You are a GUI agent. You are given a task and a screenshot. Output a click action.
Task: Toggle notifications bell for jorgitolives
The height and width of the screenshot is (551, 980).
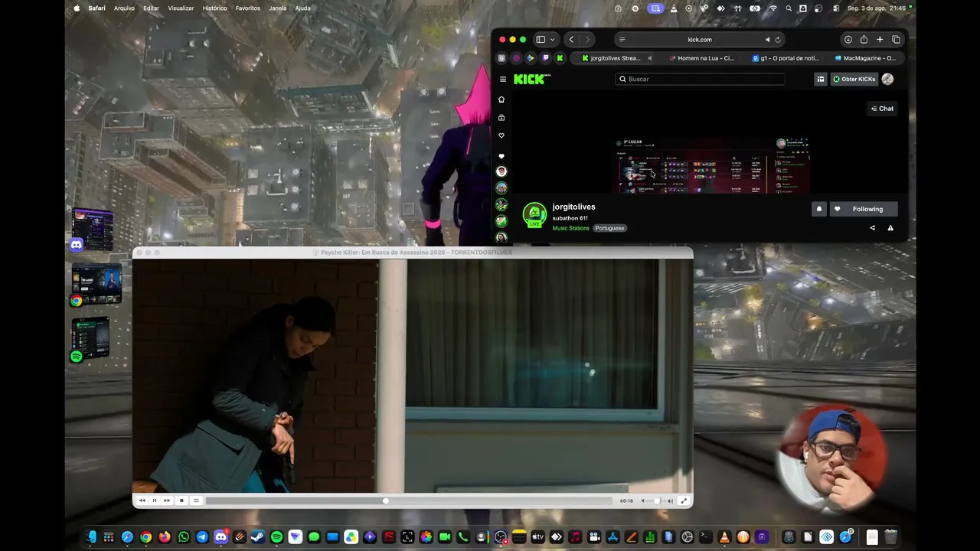tap(818, 209)
